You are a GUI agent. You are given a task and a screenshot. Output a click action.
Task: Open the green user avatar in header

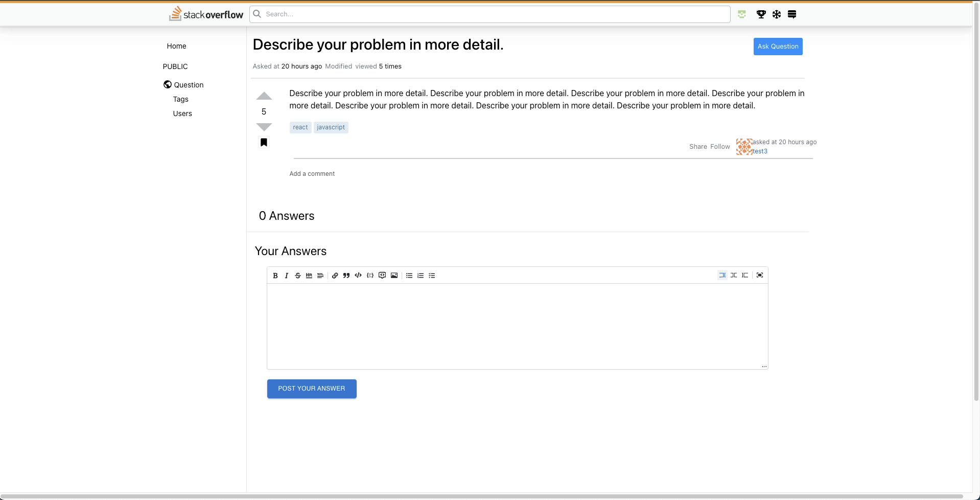tap(742, 14)
